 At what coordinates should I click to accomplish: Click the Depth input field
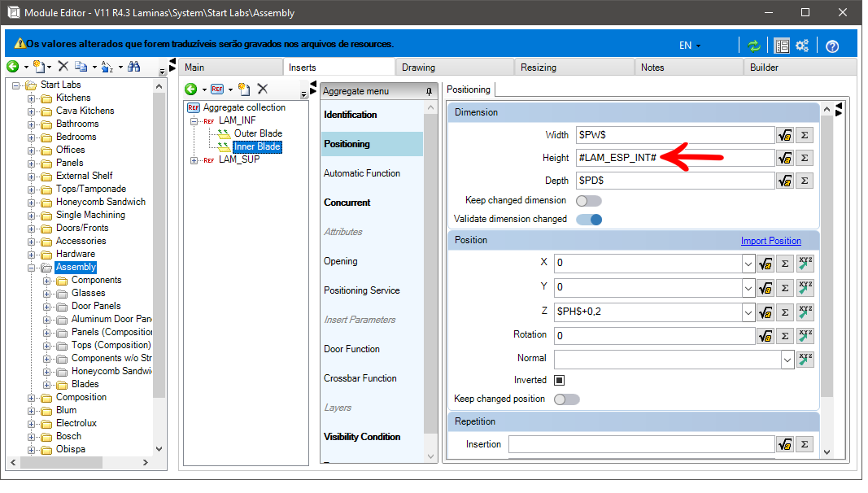coord(675,181)
